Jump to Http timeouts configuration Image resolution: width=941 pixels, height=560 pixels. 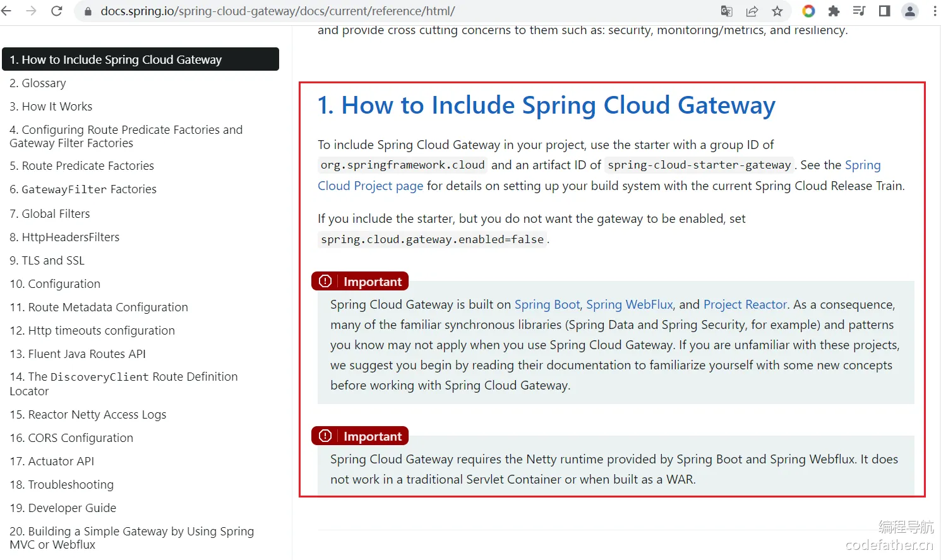click(x=92, y=331)
